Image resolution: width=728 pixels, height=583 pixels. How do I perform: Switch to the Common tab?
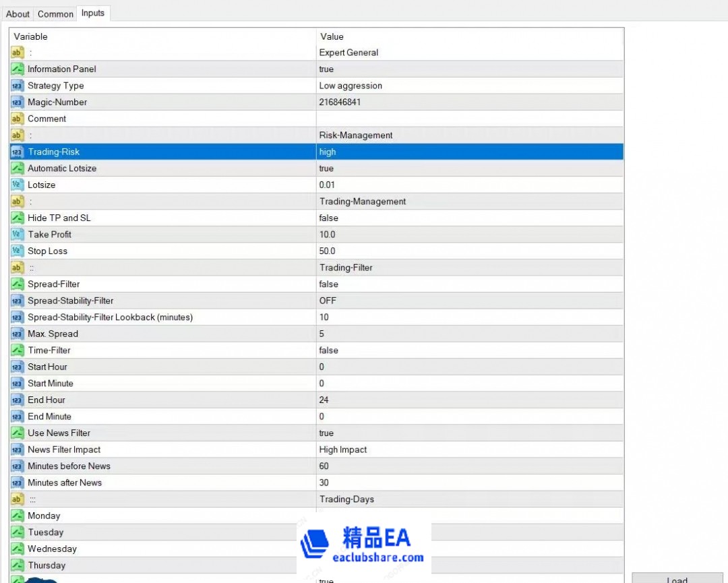click(55, 13)
